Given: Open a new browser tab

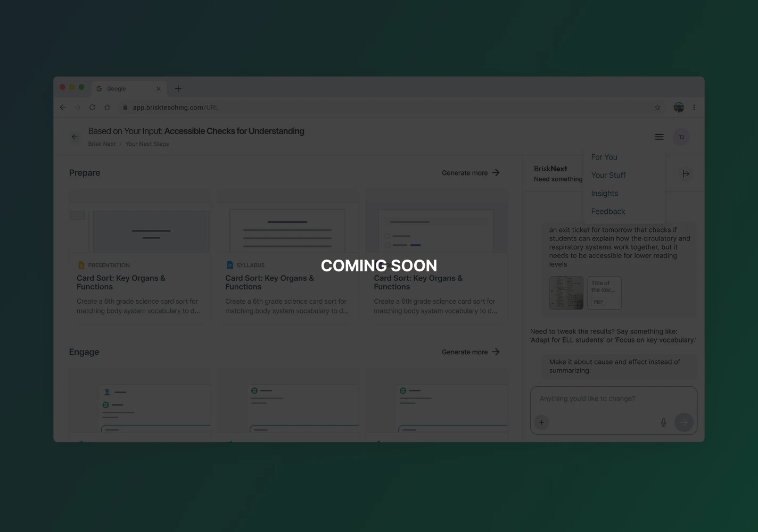Looking at the screenshot, I should point(178,89).
